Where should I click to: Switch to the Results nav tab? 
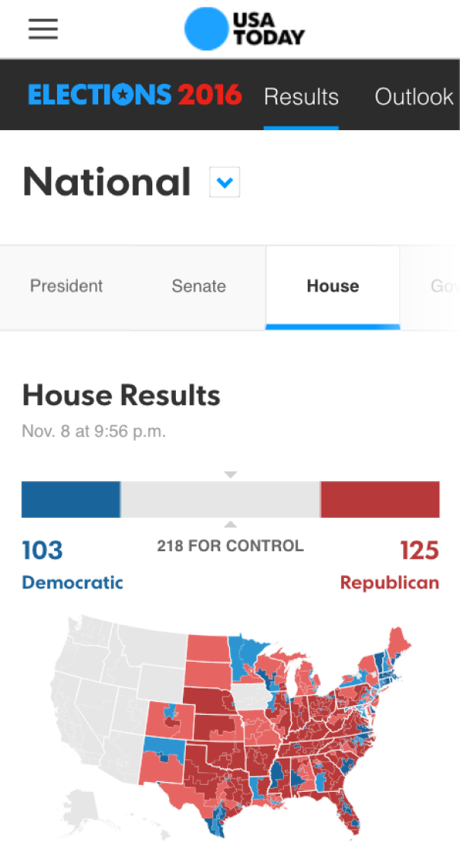(301, 97)
